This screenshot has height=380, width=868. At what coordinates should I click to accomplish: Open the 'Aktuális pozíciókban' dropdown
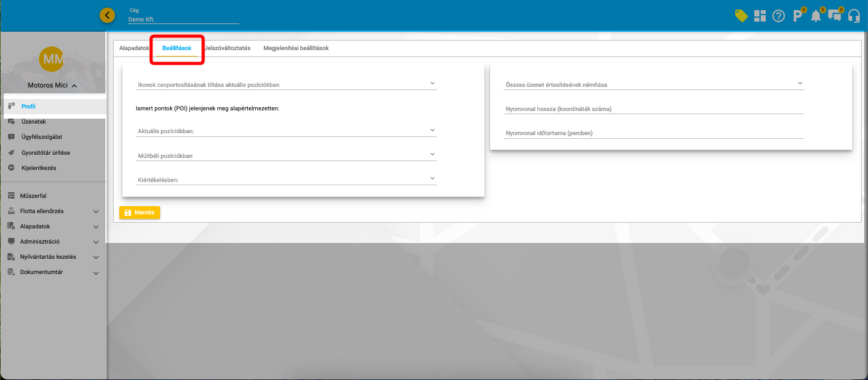tap(286, 131)
